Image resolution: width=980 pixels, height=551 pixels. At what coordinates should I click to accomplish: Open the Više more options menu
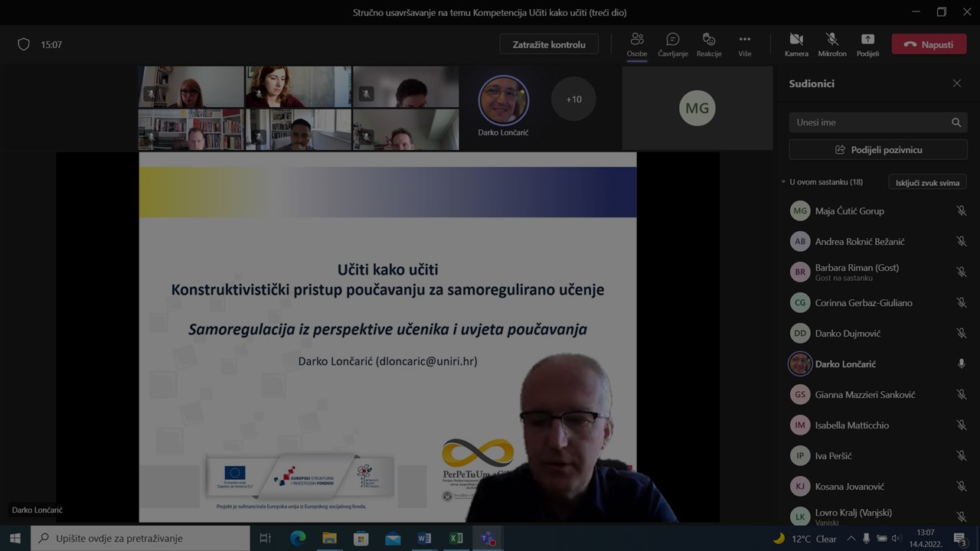(x=744, y=44)
